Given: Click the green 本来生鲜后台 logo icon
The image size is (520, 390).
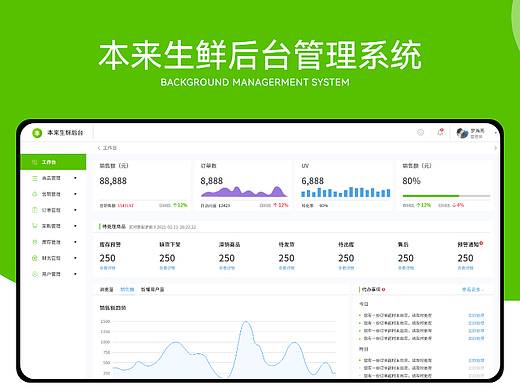Looking at the screenshot, I should (37, 133).
